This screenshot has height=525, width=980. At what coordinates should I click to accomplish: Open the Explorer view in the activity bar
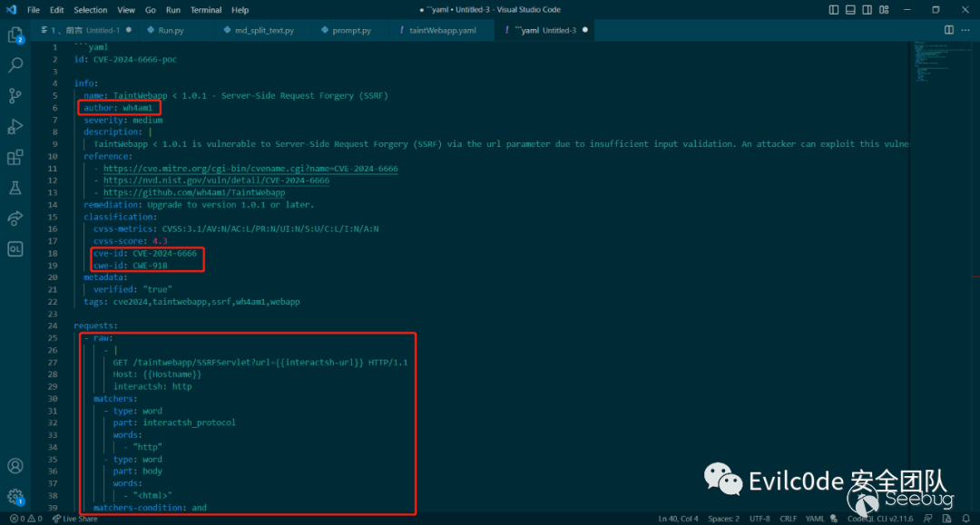15,35
